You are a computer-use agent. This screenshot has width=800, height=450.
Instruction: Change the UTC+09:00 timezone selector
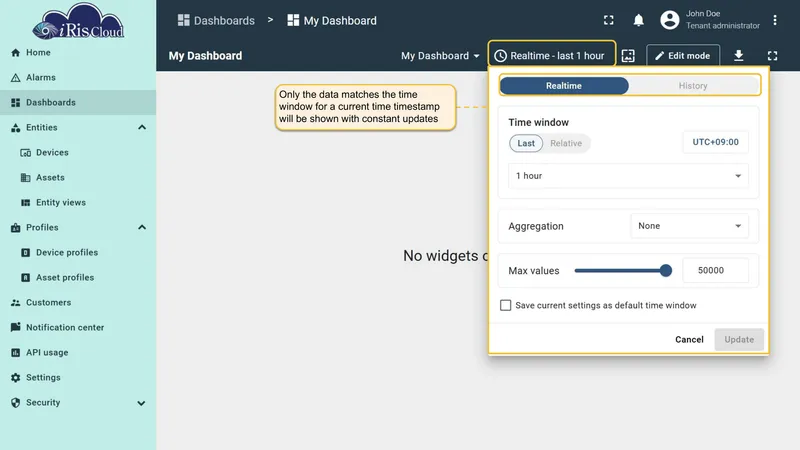pyautogui.click(x=715, y=142)
